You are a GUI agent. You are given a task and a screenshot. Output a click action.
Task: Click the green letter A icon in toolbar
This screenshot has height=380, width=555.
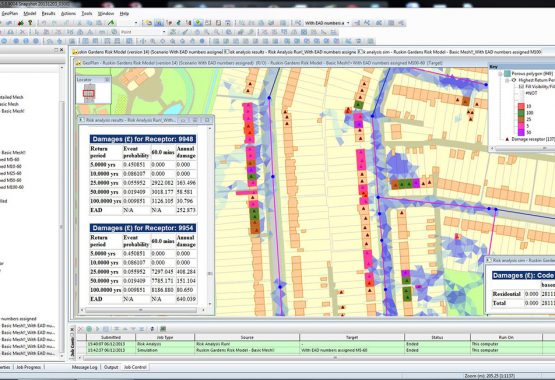pyautogui.click(x=111, y=23)
